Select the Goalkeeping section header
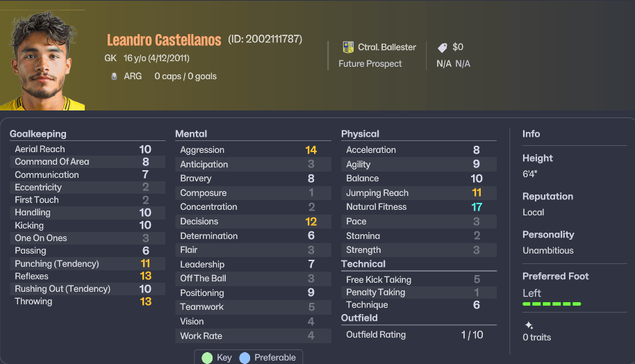The height and width of the screenshot is (364, 635). click(x=38, y=134)
